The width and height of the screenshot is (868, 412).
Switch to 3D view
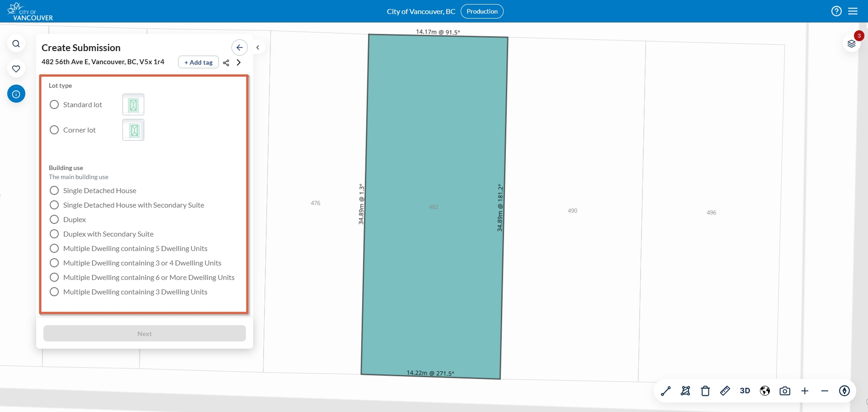coord(745,391)
